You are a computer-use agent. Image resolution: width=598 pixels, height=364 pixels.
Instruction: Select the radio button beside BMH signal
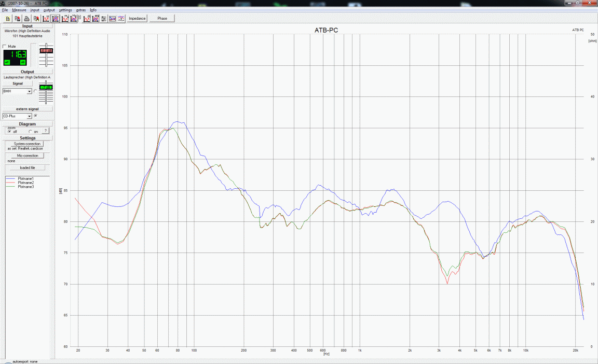[35, 91]
